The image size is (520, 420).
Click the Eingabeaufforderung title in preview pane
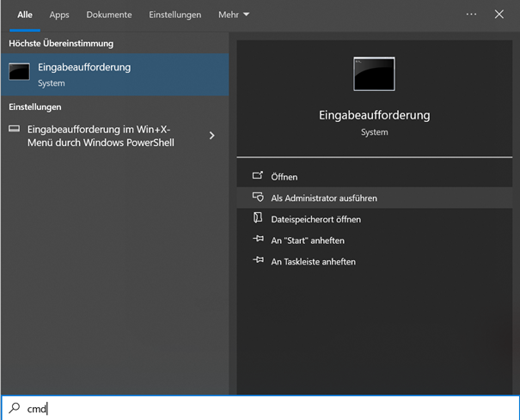(x=375, y=115)
